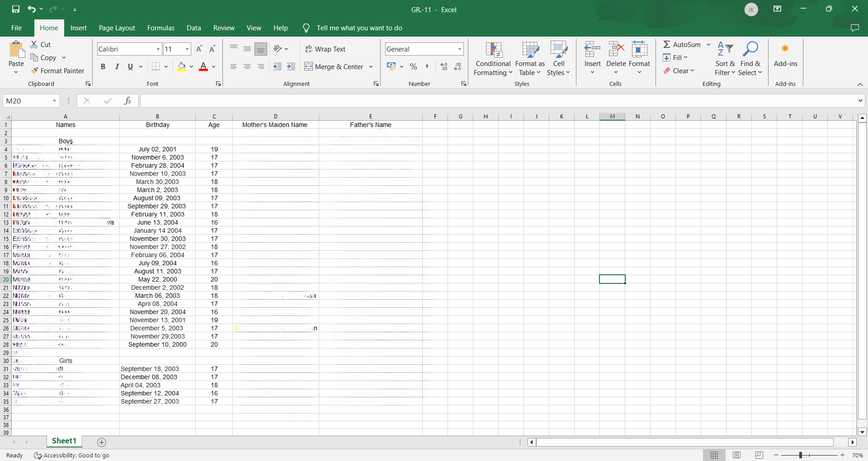The image size is (868, 461).
Task: Toggle Italic formatting
Action: pos(117,66)
